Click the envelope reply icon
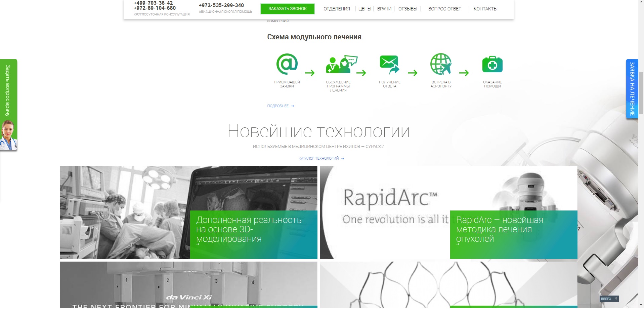The image size is (644, 309). pyautogui.click(x=390, y=65)
